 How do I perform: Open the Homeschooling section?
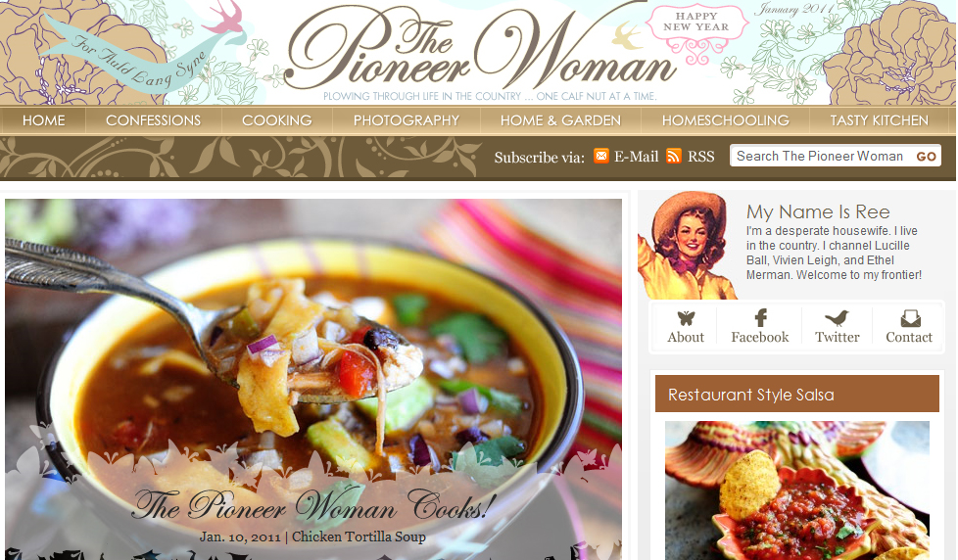tap(725, 120)
